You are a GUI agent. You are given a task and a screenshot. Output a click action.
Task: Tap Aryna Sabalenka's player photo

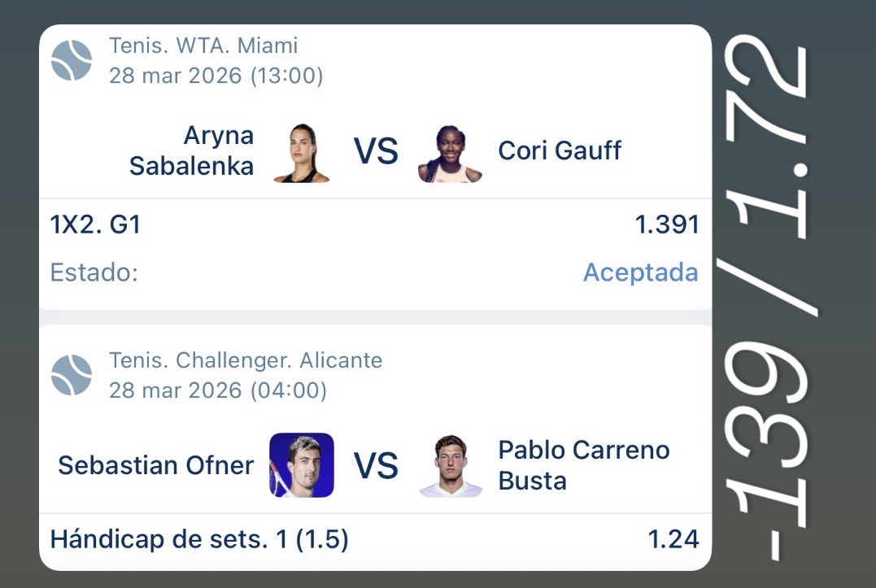301,152
